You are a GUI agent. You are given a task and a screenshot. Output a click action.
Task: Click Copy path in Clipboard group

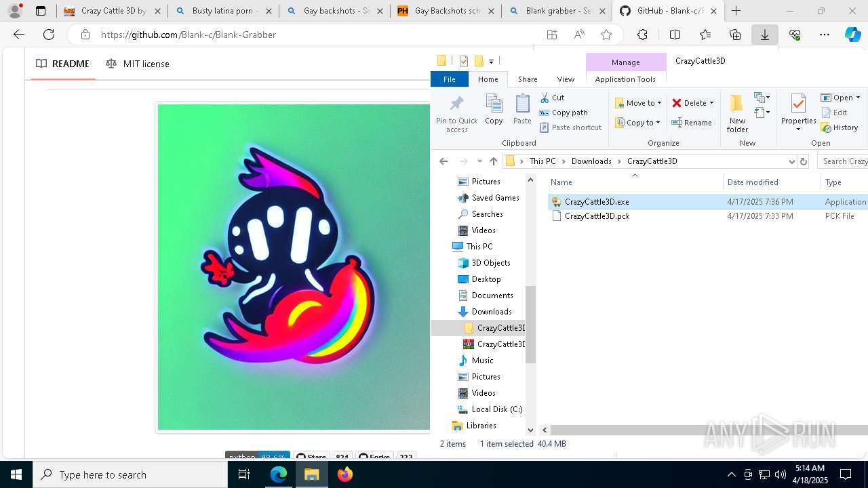click(x=564, y=113)
